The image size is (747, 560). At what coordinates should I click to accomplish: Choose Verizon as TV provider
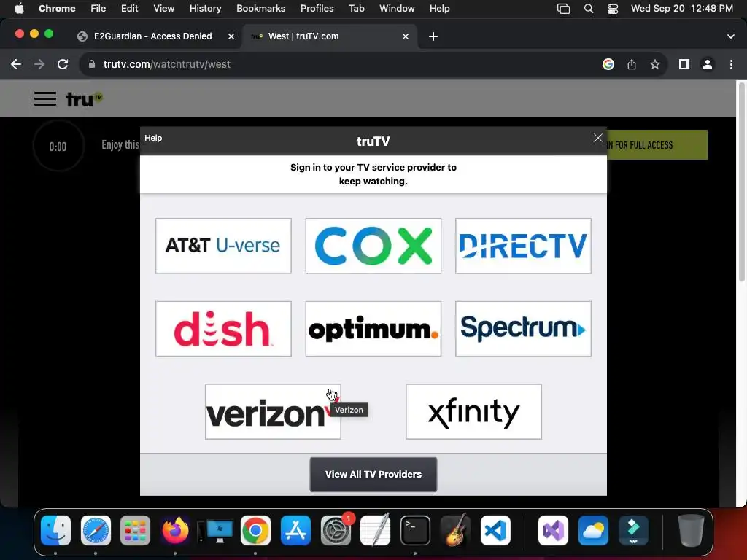tap(273, 411)
